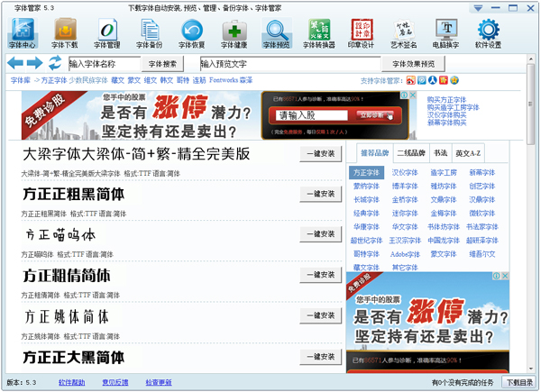Click the 字体搜索 button
541x392 pixels.
[162, 64]
